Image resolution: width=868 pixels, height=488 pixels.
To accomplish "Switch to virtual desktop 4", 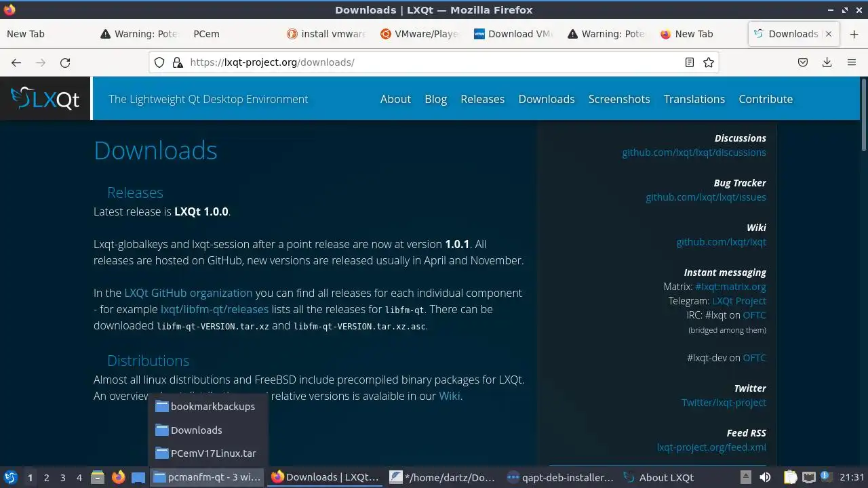I will point(79,477).
